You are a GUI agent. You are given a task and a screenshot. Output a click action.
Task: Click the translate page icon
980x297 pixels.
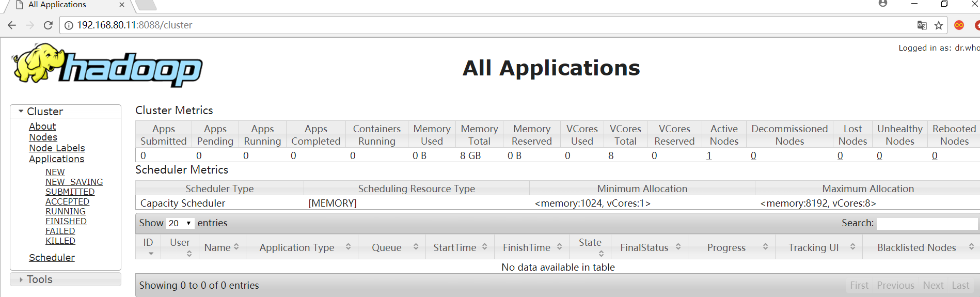pyautogui.click(x=922, y=25)
